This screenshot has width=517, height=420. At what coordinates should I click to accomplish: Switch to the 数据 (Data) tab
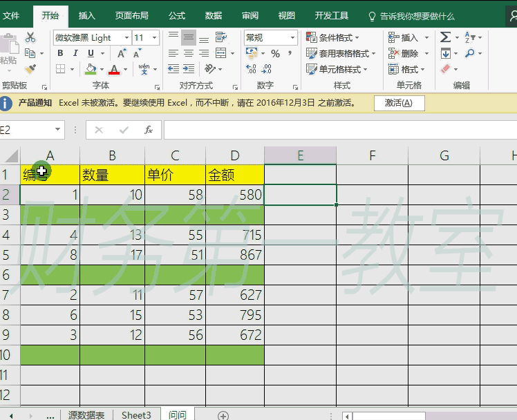click(x=214, y=15)
